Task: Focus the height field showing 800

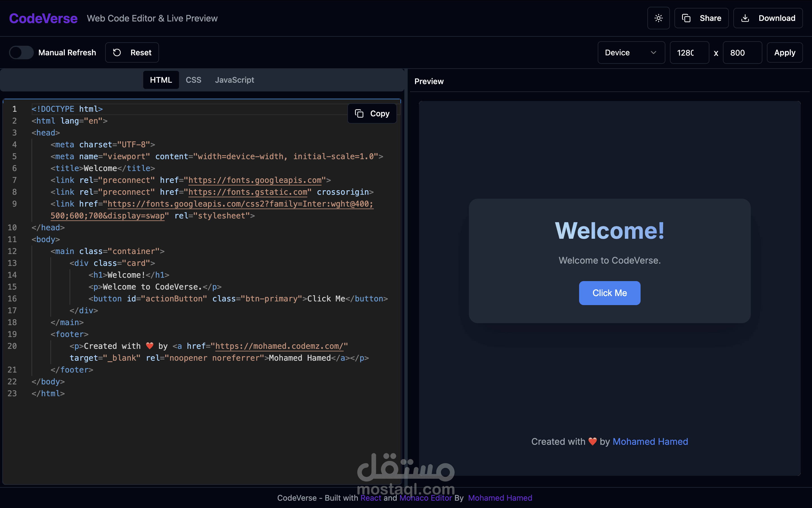Action: (x=742, y=52)
